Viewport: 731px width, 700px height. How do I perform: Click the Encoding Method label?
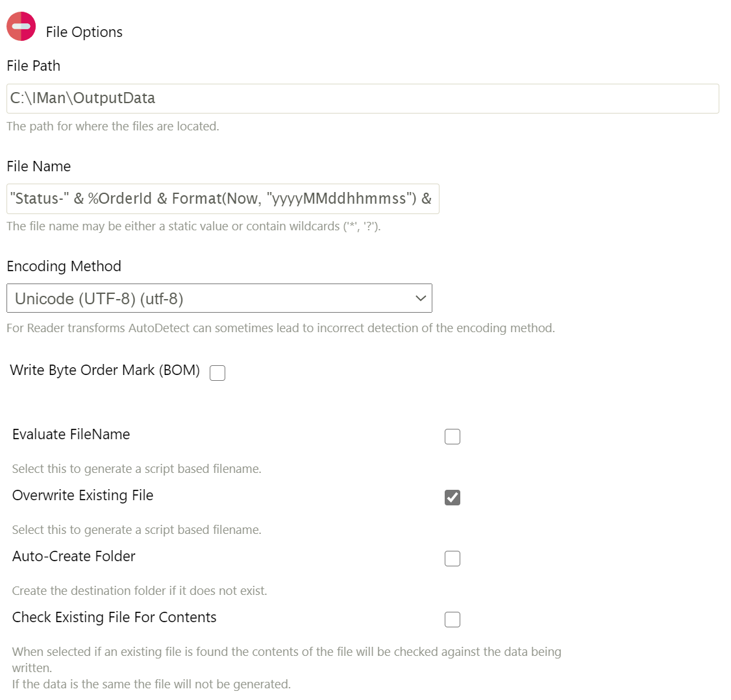click(x=64, y=267)
